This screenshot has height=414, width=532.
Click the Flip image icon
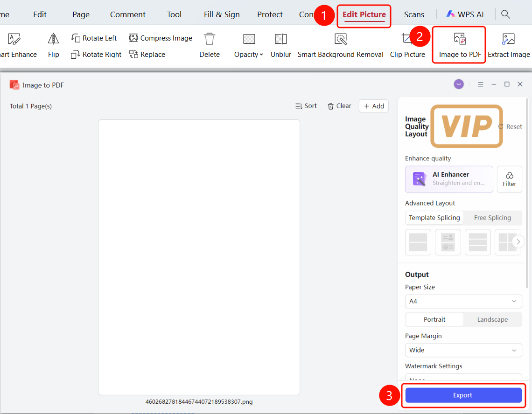53,39
